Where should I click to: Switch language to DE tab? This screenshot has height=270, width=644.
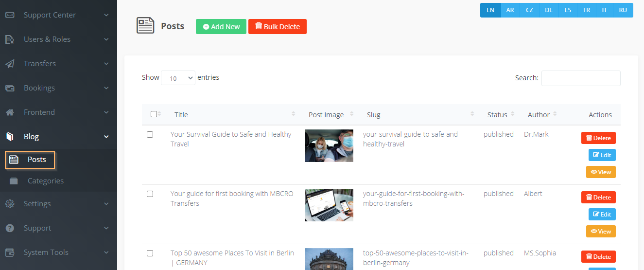pos(549,10)
